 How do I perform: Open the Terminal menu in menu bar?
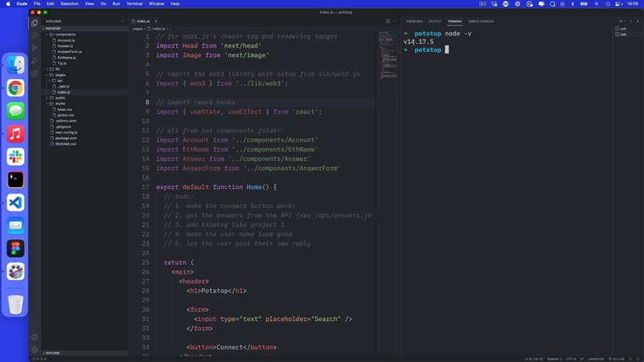click(x=135, y=4)
